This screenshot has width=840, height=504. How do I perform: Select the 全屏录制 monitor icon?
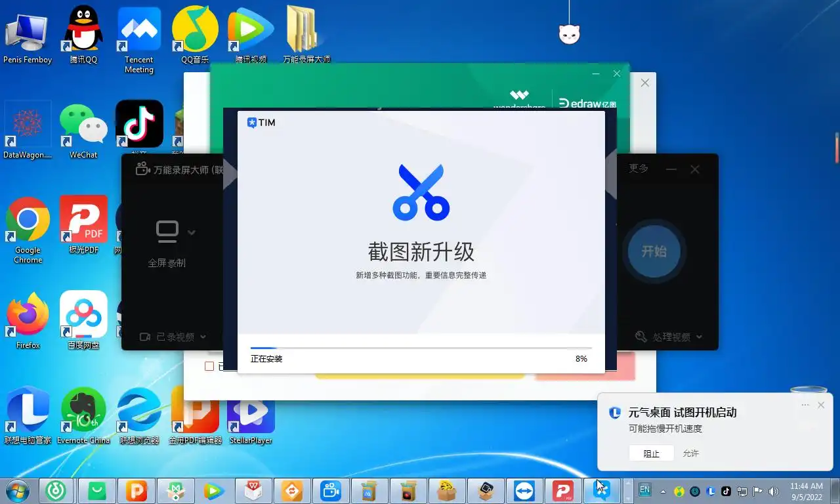pos(167,232)
